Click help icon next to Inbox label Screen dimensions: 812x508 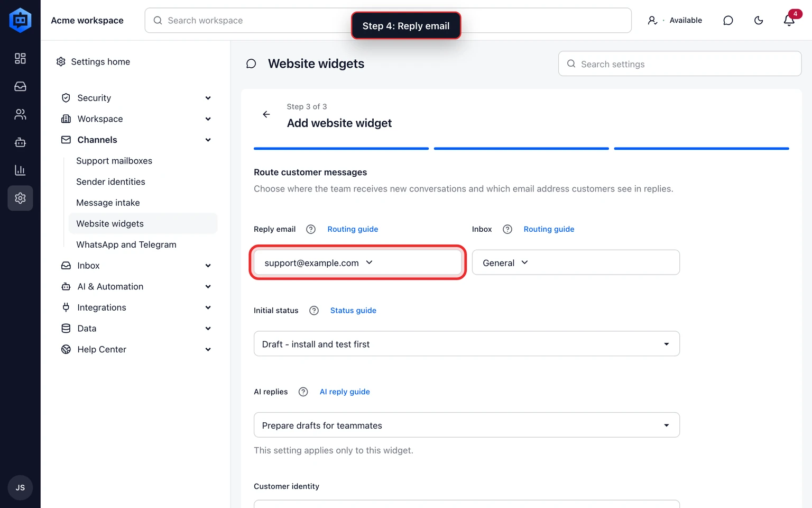point(508,229)
